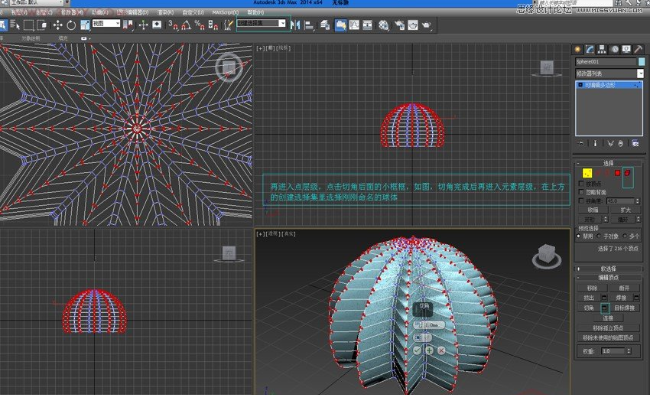Open the Material Editor
Image resolution: width=650 pixels, height=395 pixels.
click(384, 25)
